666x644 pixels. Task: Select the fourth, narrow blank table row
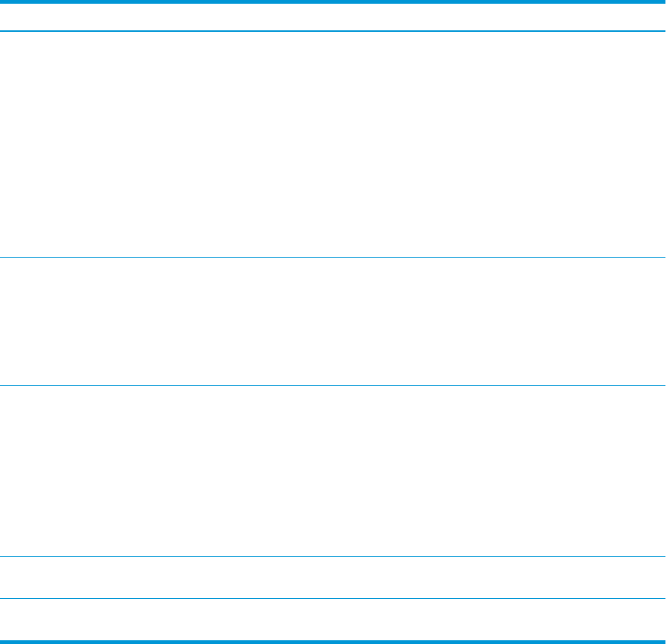coord(333,577)
